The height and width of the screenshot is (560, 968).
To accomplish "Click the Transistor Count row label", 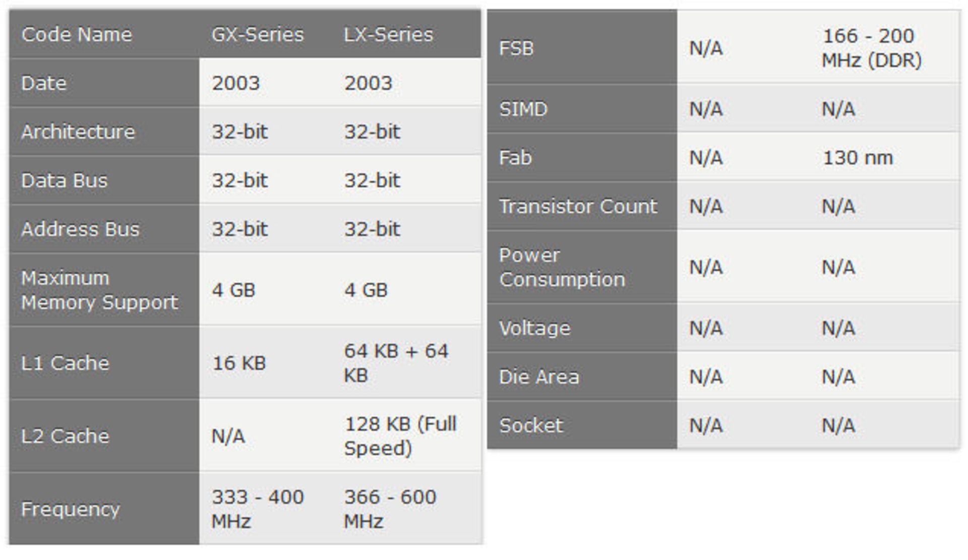I will click(578, 207).
